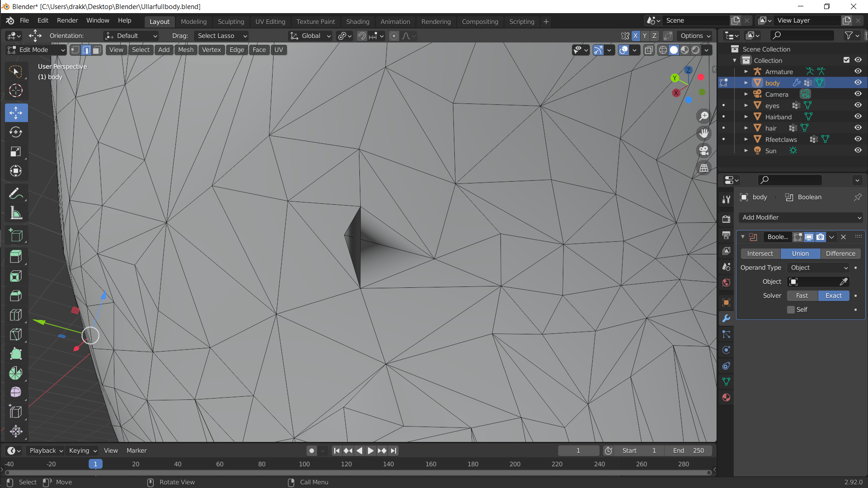The height and width of the screenshot is (488, 868).
Task: Select the Annotate tool
Action: point(16,193)
